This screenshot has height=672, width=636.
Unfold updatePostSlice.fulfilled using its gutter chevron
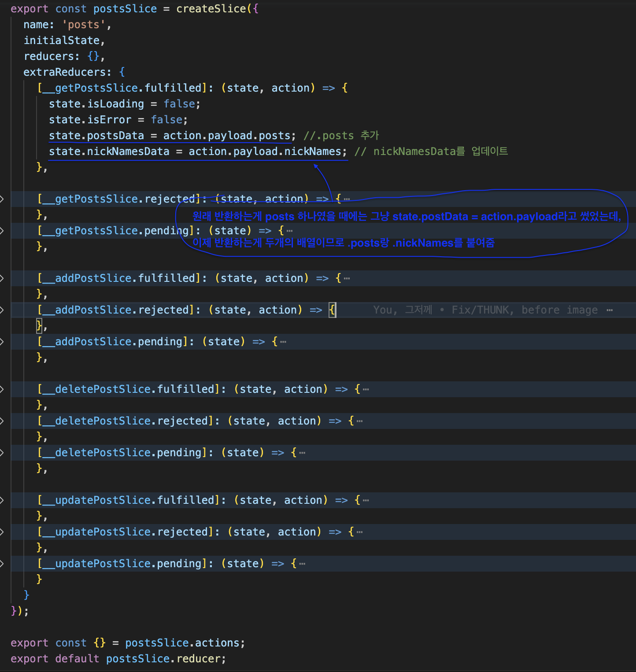2,500
